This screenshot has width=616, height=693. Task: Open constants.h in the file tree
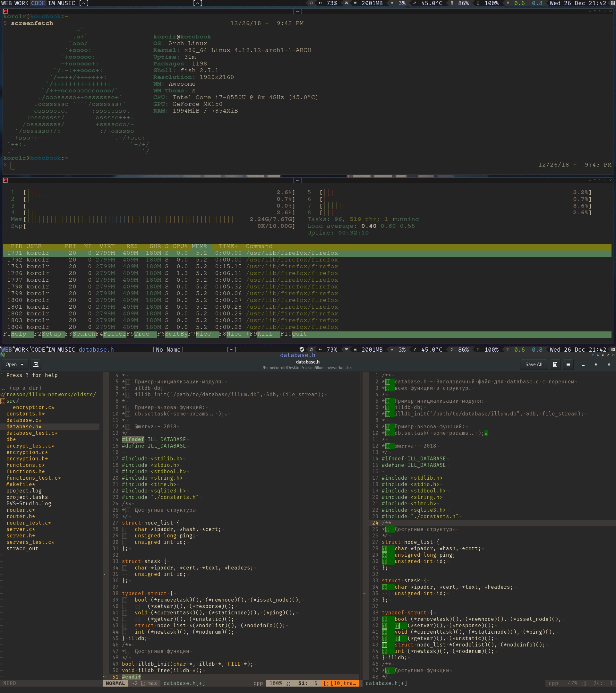pos(25,414)
